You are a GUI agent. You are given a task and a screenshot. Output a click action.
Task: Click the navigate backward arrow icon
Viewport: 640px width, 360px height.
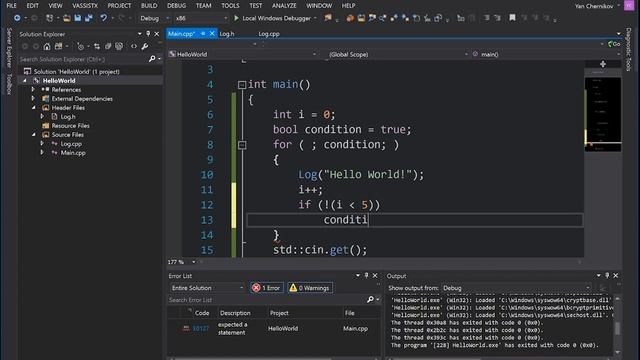(x=17, y=18)
